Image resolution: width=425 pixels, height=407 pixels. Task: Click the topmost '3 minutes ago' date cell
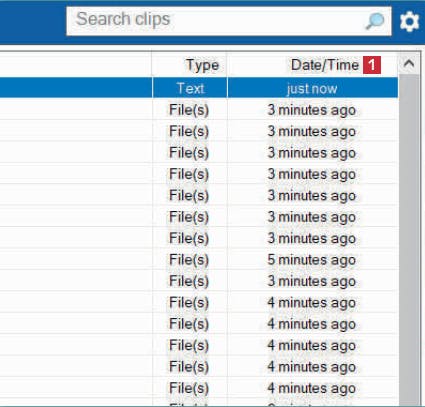312,110
